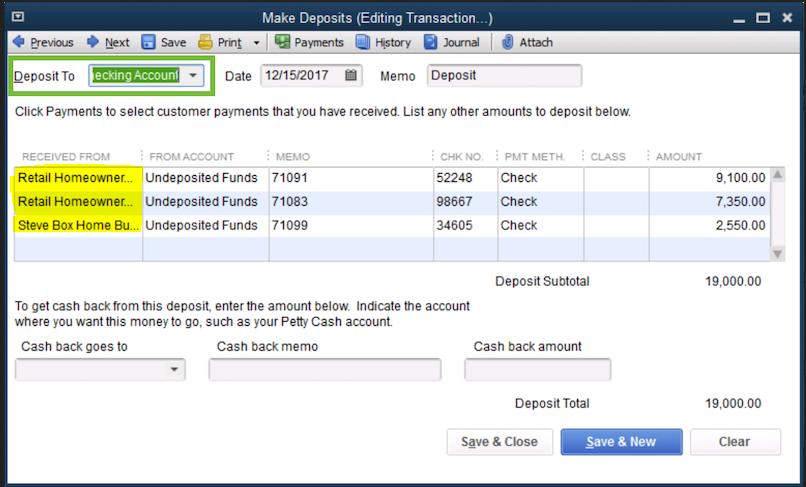Open Payments from the toolbar

coord(309,42)
